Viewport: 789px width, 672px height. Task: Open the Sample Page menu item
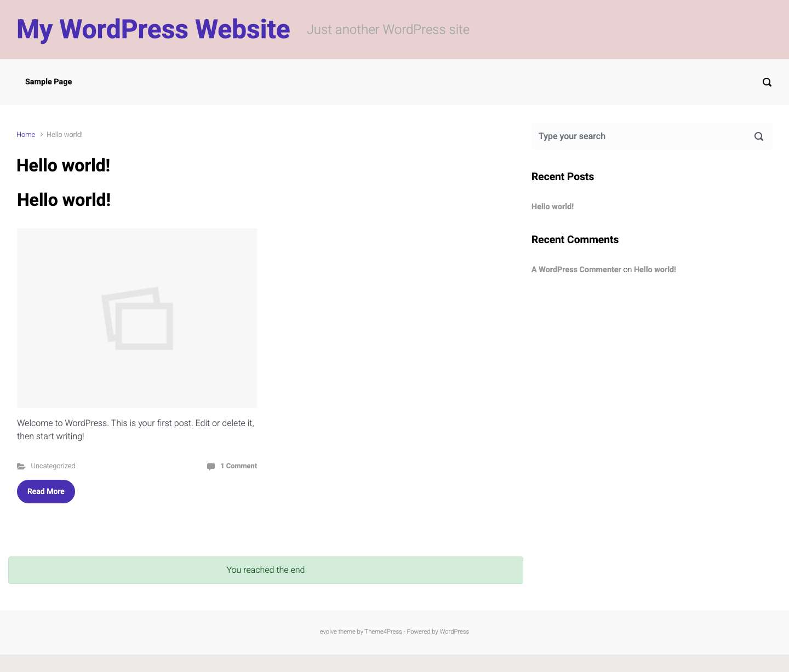[x=48, y=82]
